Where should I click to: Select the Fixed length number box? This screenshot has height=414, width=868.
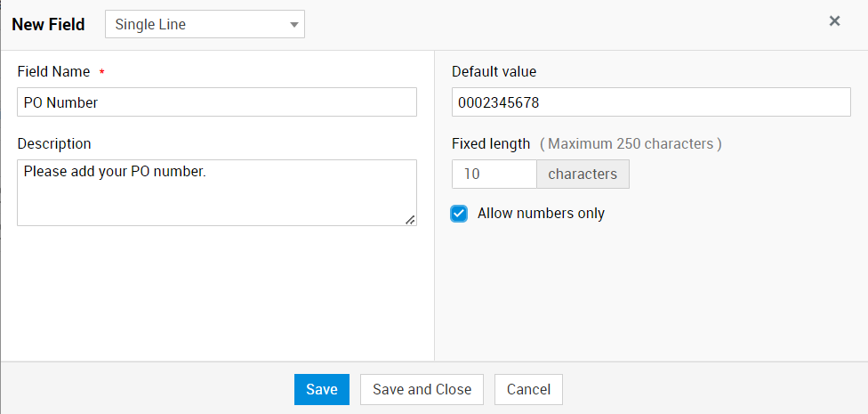(x=494, y=175)
